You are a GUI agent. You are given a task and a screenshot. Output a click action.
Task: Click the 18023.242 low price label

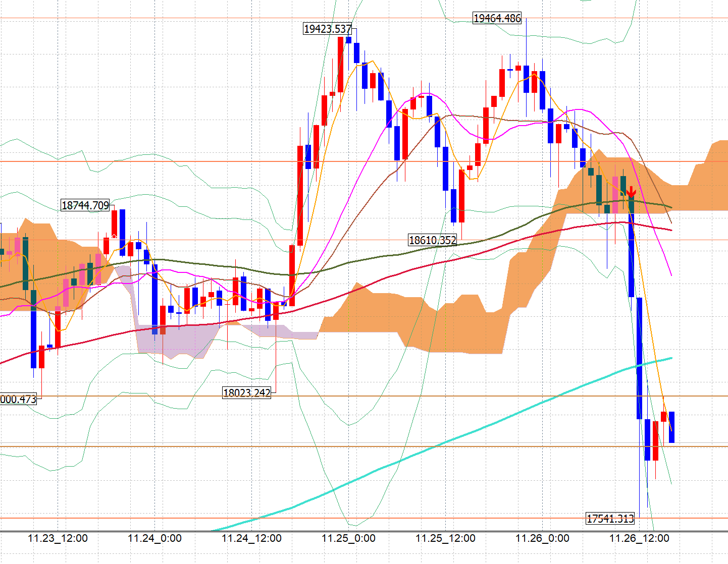pyautogui.click(x=247, y=392)
